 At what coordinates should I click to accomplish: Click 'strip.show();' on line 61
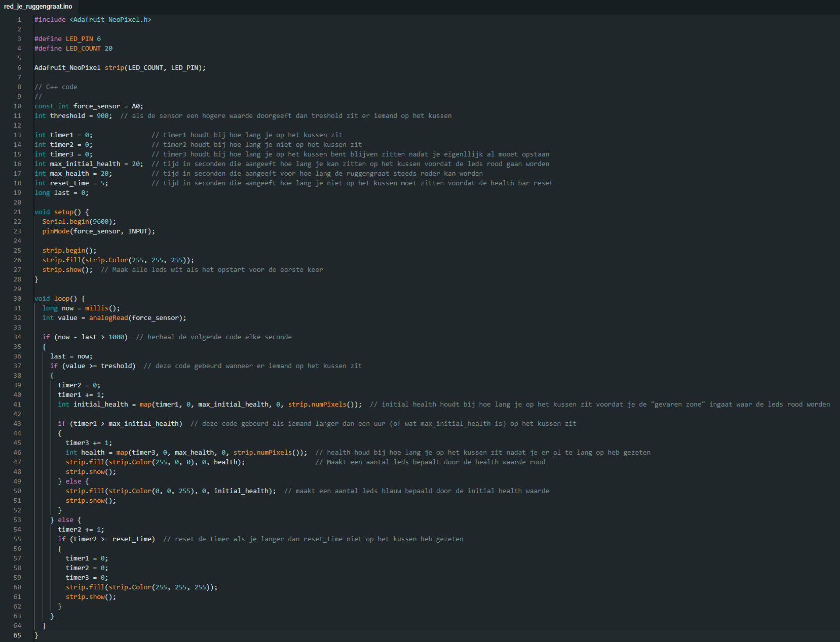[91, 597]
